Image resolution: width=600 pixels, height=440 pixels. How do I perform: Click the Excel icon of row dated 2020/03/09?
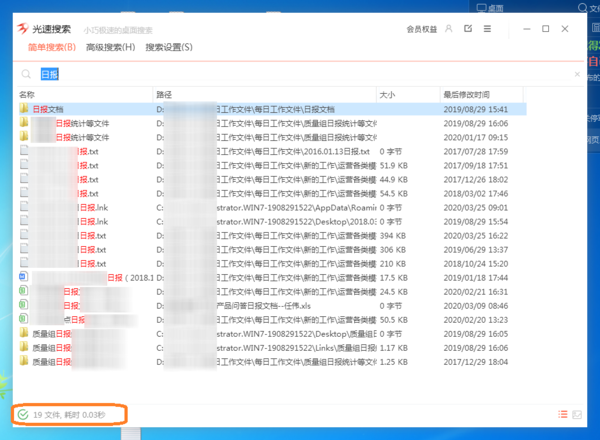(23, 305)
